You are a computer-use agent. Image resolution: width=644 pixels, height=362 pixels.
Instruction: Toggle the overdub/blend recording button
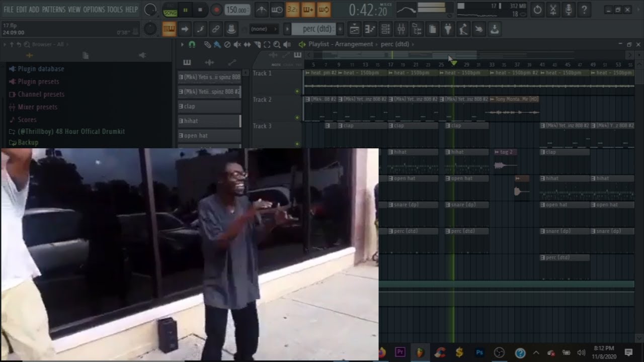[x=308, y=10]
